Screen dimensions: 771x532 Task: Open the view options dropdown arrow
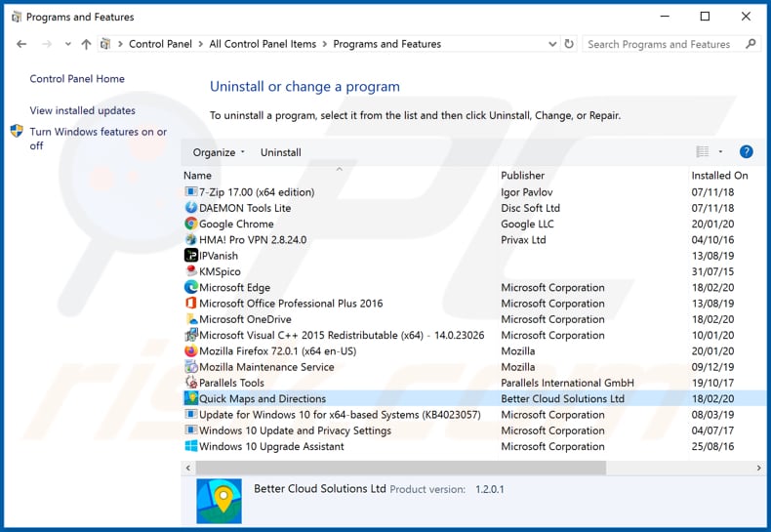click(720, 152)
